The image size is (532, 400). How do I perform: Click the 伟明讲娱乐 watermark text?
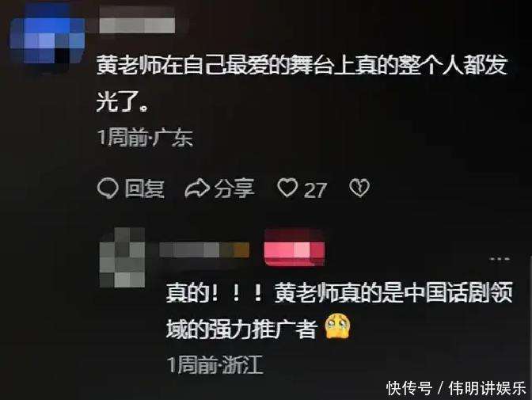pyautogui.click(x=487, y=388)
